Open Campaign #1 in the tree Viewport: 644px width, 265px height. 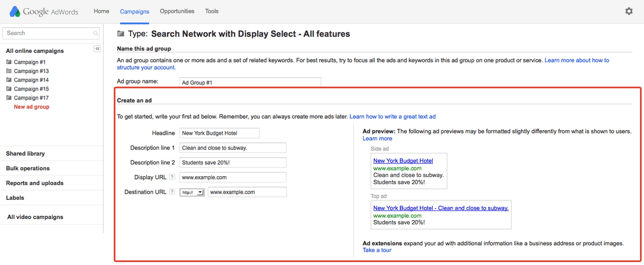point(30,62)
